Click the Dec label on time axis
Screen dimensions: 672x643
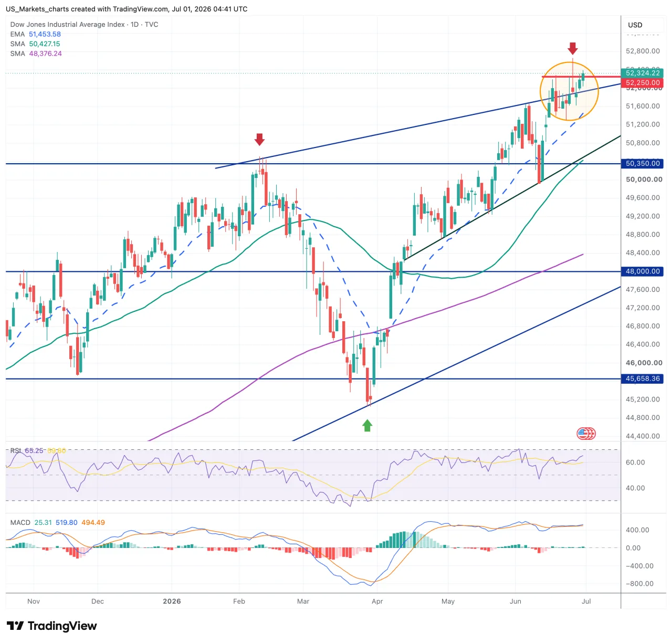pyautogui.click(x=98, y=602)
